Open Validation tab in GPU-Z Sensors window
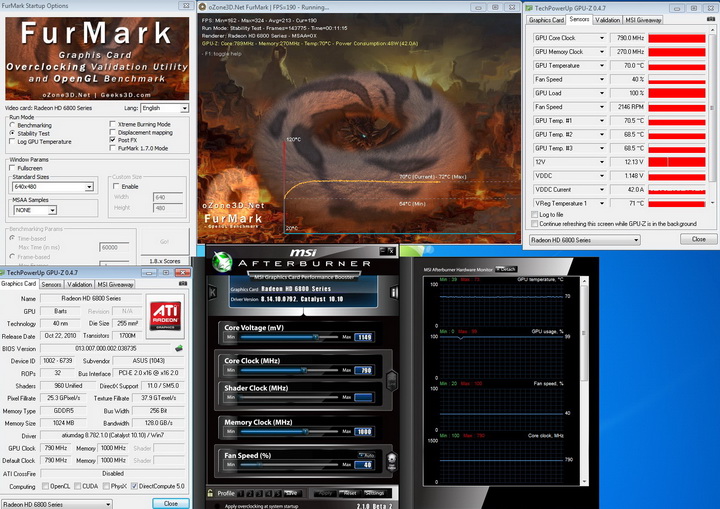The height and width of the screenshot is (509, 720). [607, 20]
